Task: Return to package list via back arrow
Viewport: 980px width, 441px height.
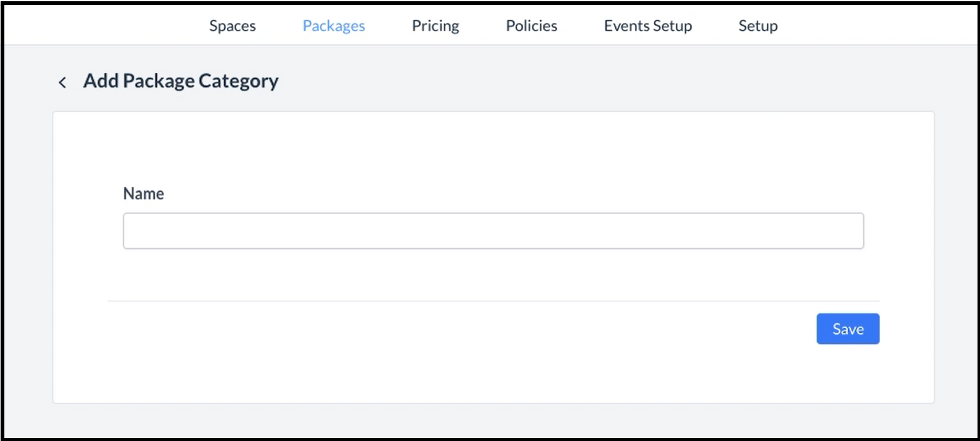Action: (x=62, y=82)
